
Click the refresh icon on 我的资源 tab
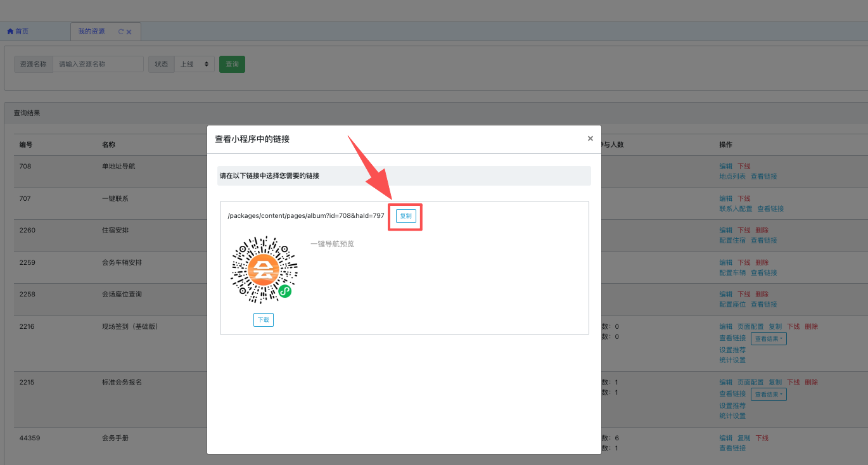(x=121, y=32)
